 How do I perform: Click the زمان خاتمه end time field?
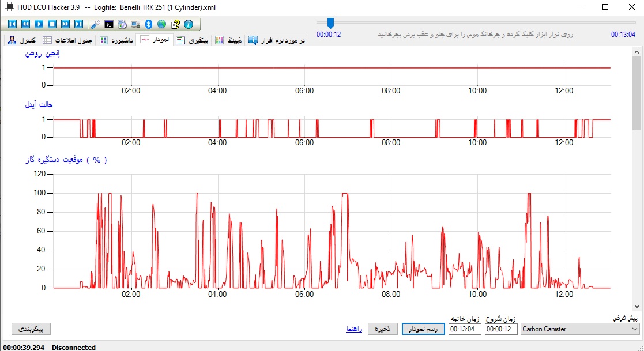(465, 329)
